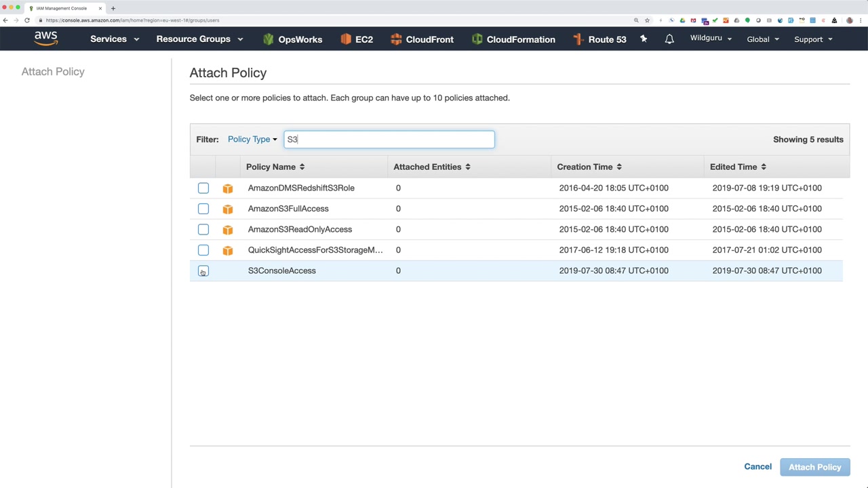
Task: Open the CloudFormation shortcut icon
Action: [477, 39]
